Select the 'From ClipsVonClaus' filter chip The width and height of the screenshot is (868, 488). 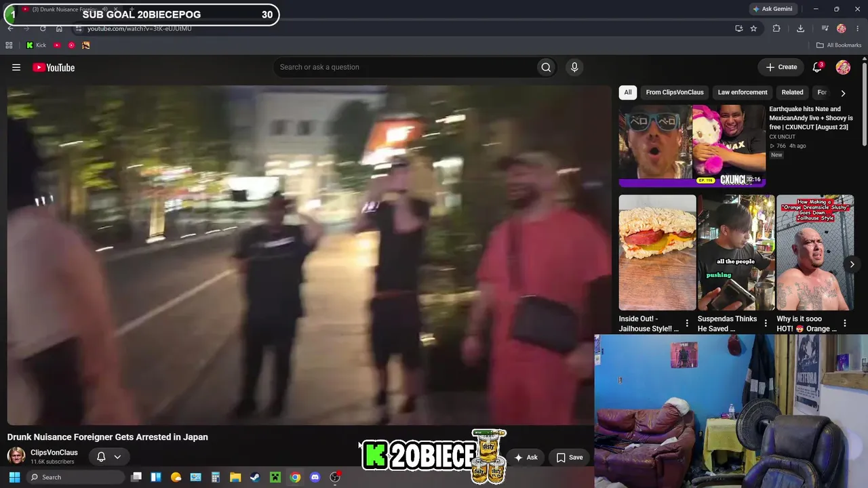coord(675,92)
